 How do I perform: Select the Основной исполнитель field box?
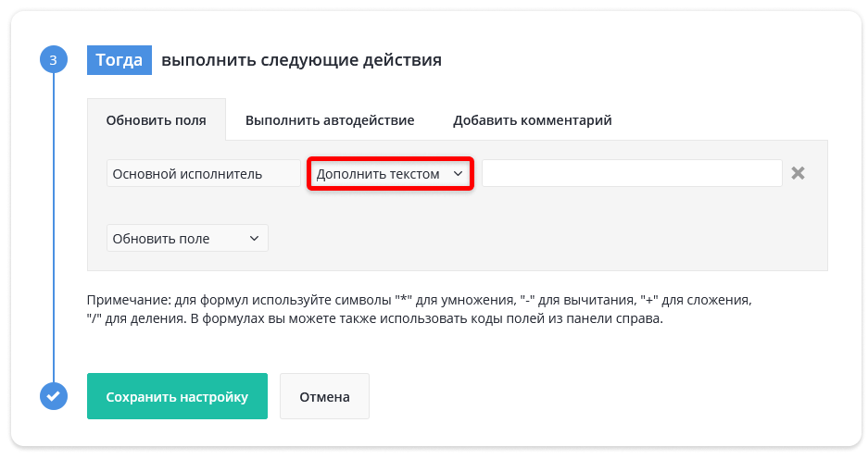(204, 174)
